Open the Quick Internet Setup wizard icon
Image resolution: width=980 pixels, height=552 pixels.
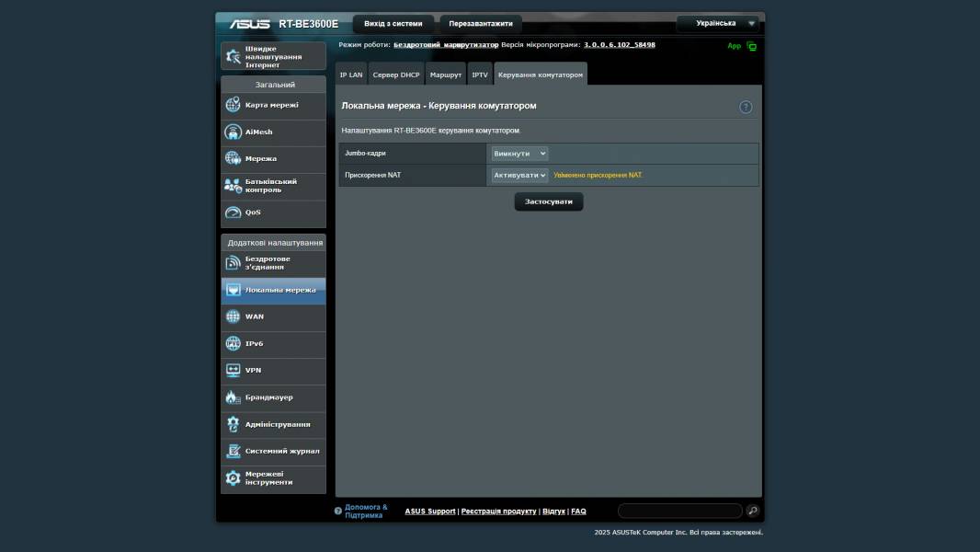(x=234, y=56)
